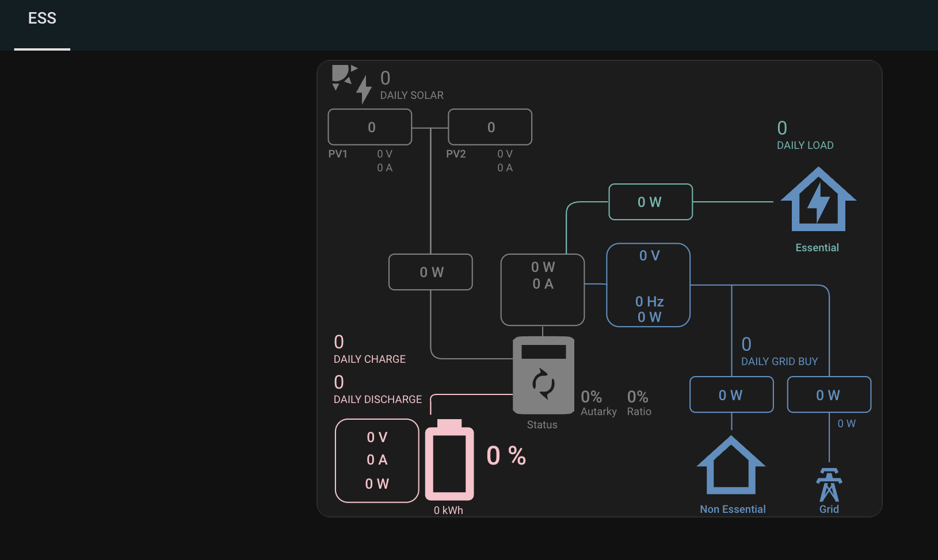Screen dimensions: 938x560
Task: Open the ESS tab
Action: tap(42, 18)
